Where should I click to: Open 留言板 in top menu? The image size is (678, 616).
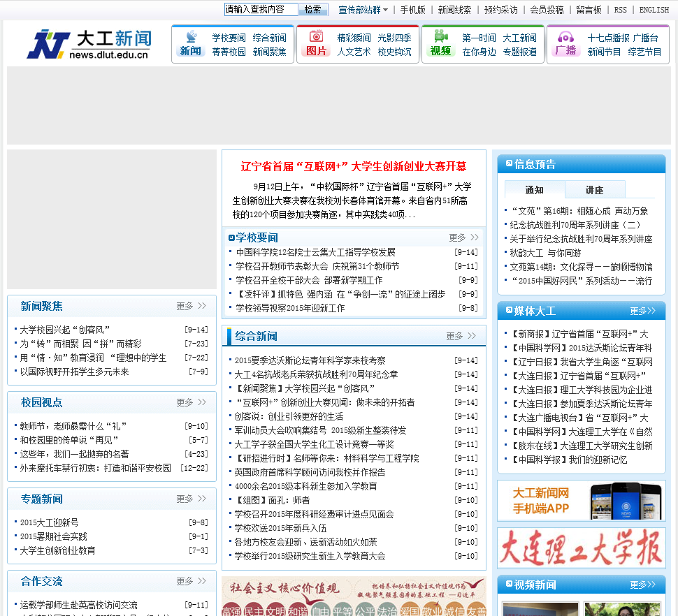[589, 10]
